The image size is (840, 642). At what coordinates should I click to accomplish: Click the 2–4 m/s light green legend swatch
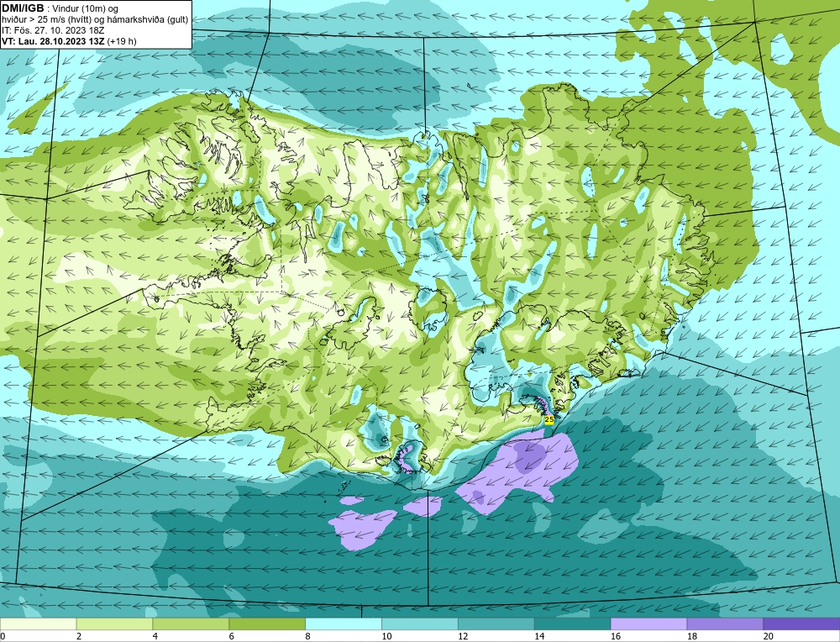tap(114, 624)
